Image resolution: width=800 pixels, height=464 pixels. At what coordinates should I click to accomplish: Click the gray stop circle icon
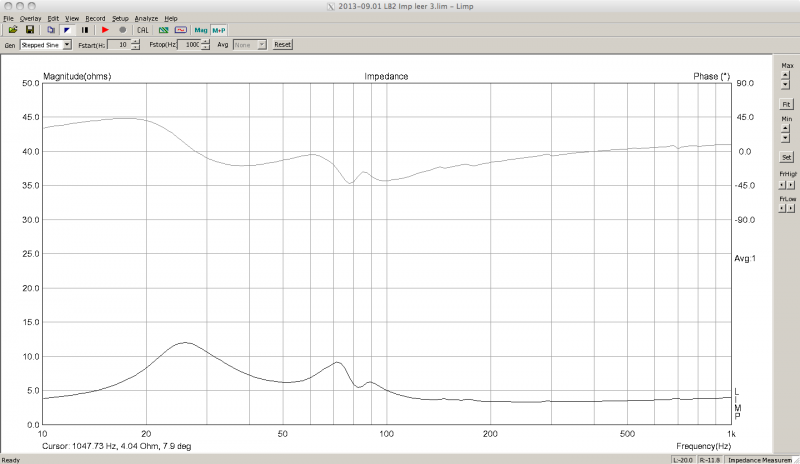122,30
